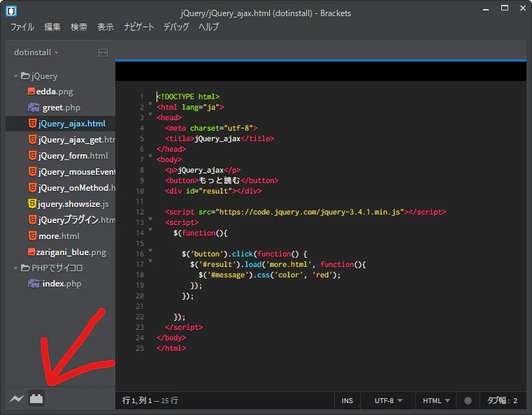Collapse the jQuery folder arrow
The height and width of the screenshot is (415, 532).
pos(15,76)
